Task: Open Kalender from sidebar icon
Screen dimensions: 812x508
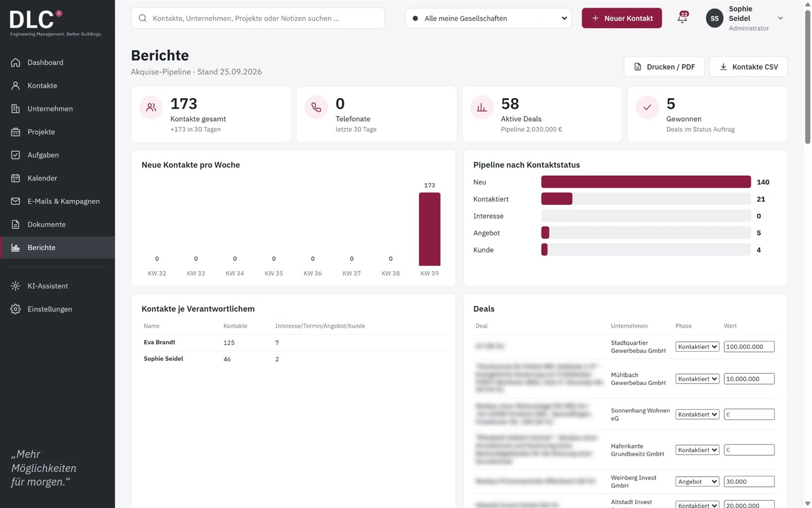Action: 16,178
